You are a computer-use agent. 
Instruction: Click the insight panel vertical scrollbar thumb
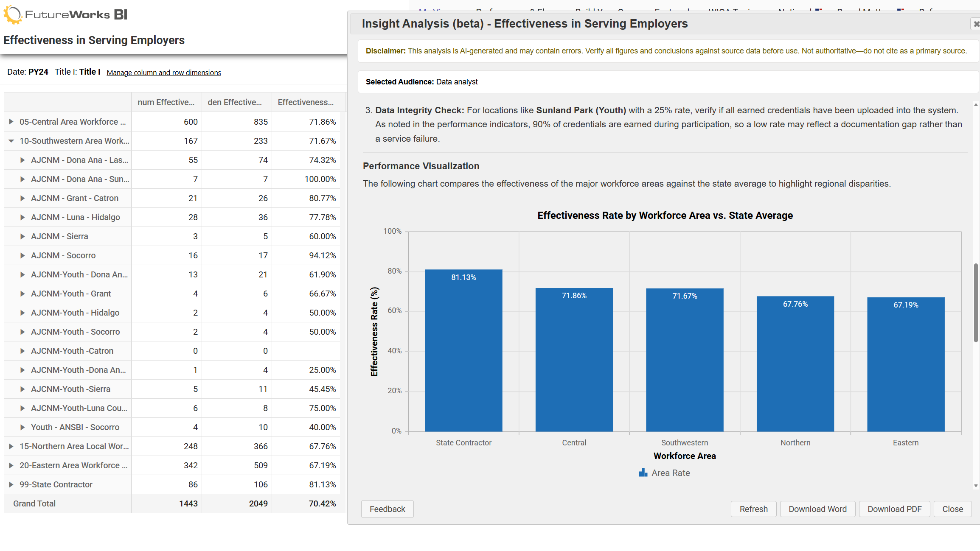(976, 302)
